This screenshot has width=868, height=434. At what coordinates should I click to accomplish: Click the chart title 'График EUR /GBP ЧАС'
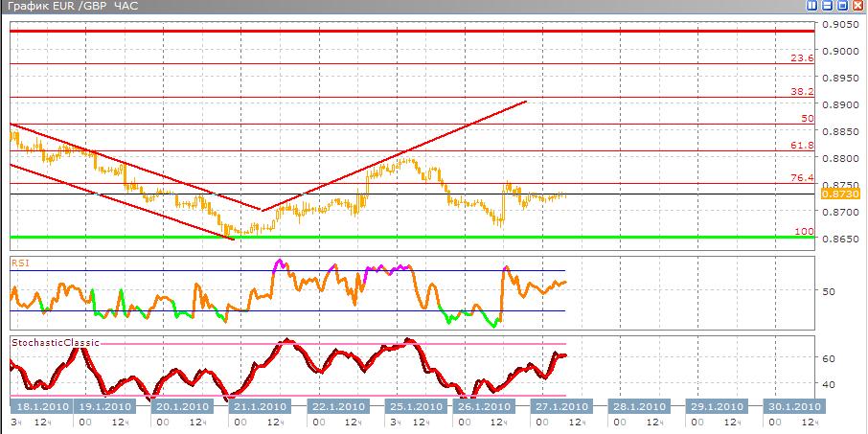click(x=73, y=7)
